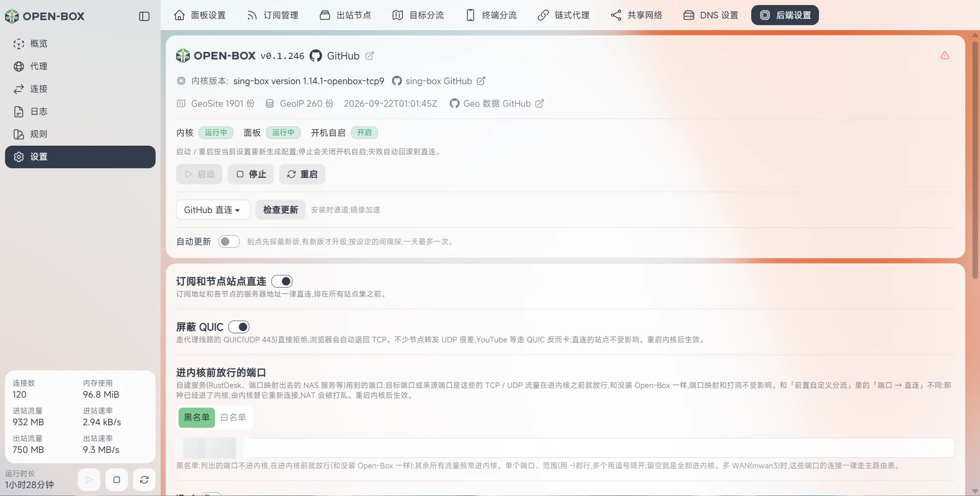The width and height of the screenshot is (980, 496).
Task: Click the warning triangle icon
Action: (945, 55)
